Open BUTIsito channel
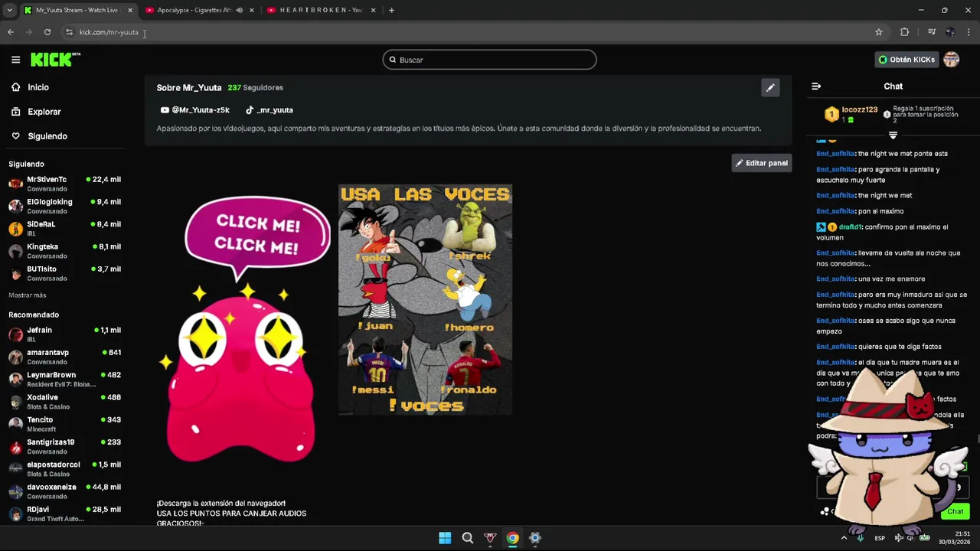The image size is (980, 551). (x=64, y=273)
